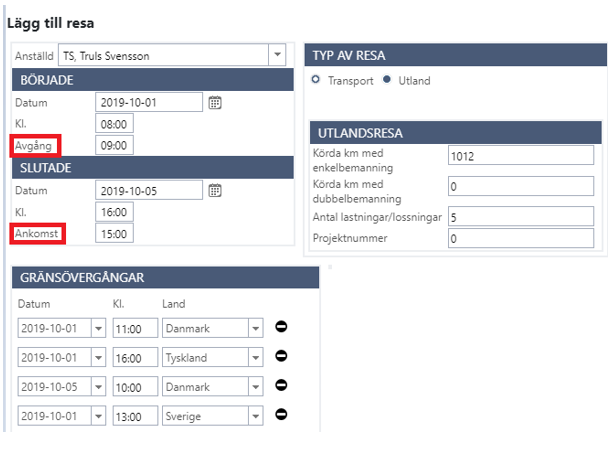The height and width of the screenshot is (459, 614).
Task: Select the Transport trip type
Action: click(317, 80)
